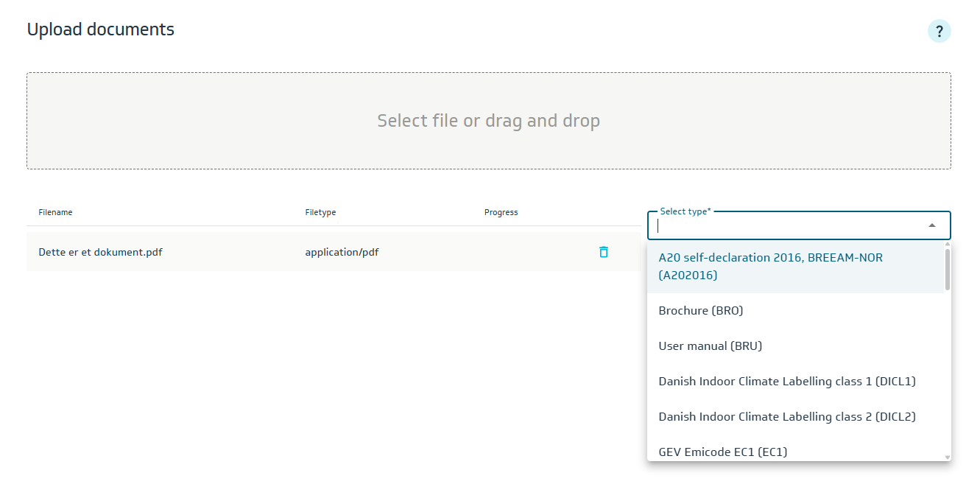980x484 pixels.
Task: Select Danish Indoor Climate Labelling class 1
Action: 786,382
